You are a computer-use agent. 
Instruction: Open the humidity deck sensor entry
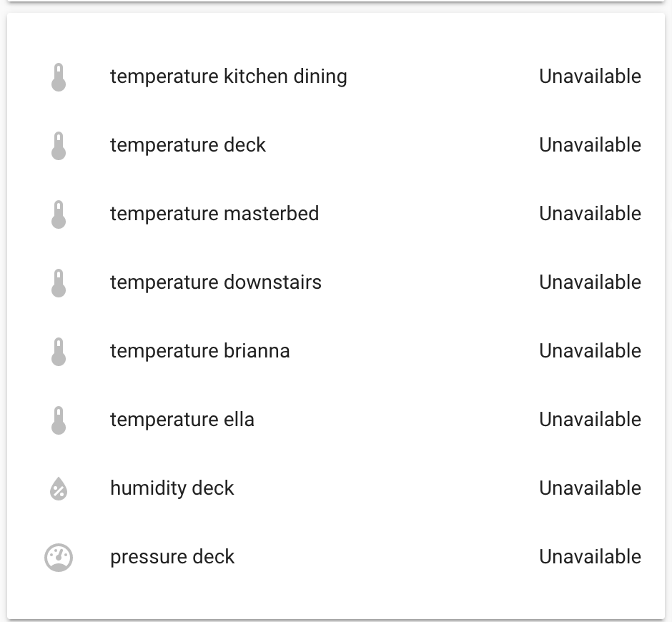coord(172,488)
